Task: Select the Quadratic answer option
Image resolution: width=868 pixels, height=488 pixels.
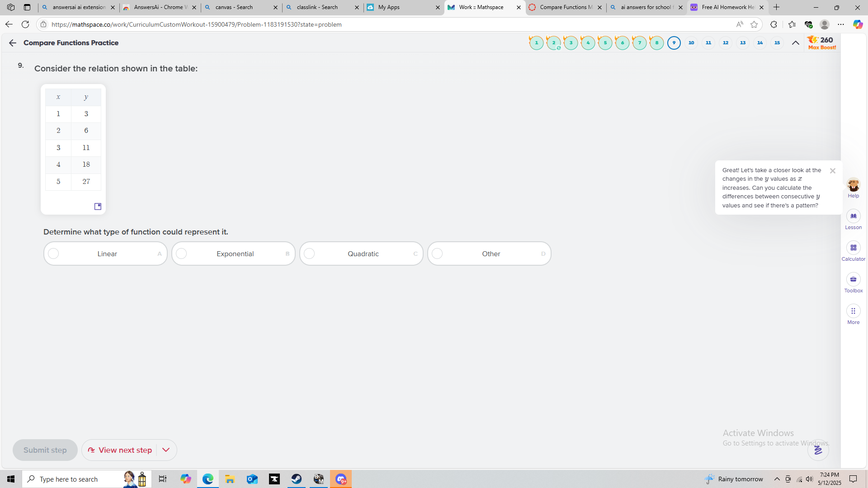Action: [361, 253]
